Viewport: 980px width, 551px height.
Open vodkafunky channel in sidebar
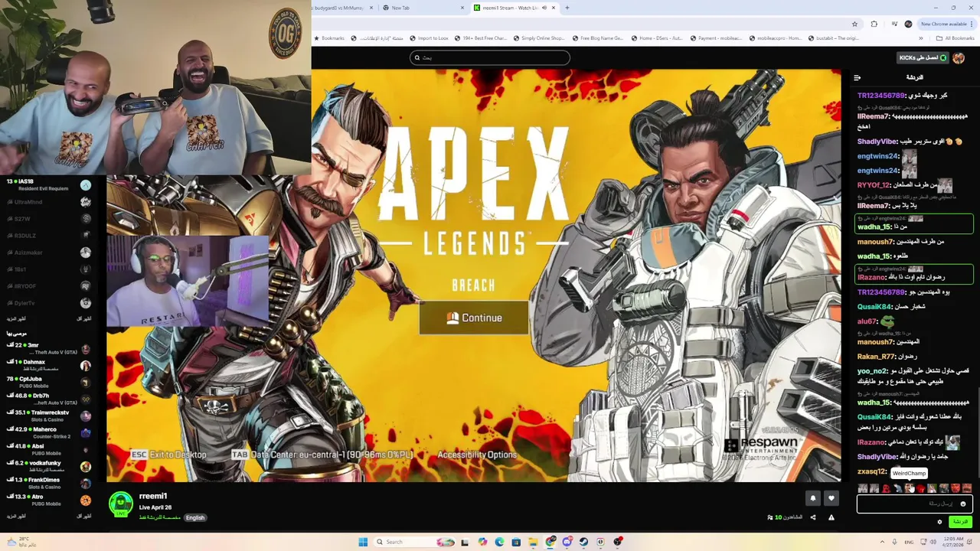tap(48, 467)
